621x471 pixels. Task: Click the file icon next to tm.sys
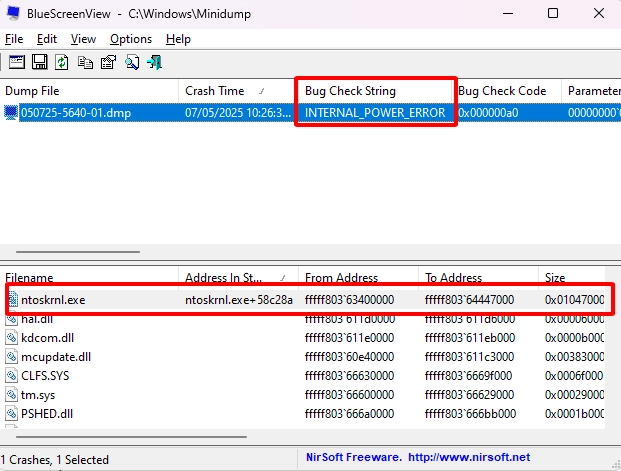11,395
